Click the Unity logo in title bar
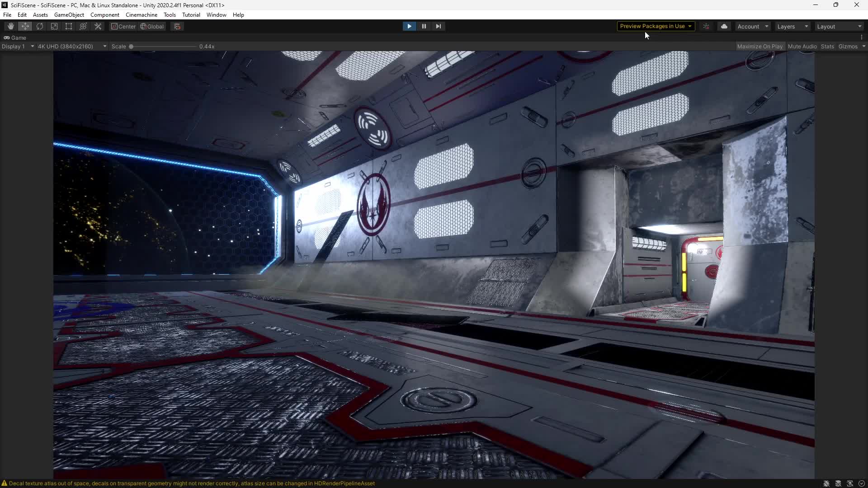This screenshot has width=868, height=488. (5, 5)
